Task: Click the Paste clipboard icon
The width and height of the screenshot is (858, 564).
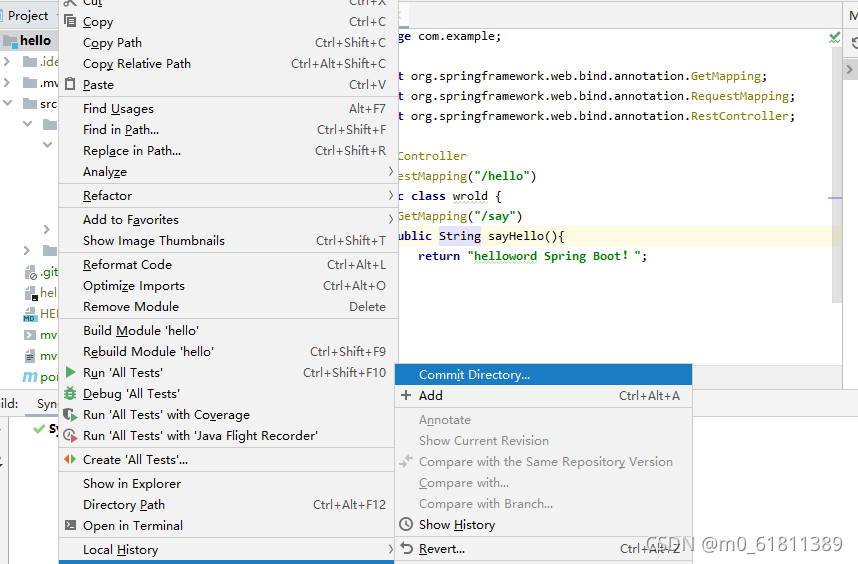Action: pos(70,84)
